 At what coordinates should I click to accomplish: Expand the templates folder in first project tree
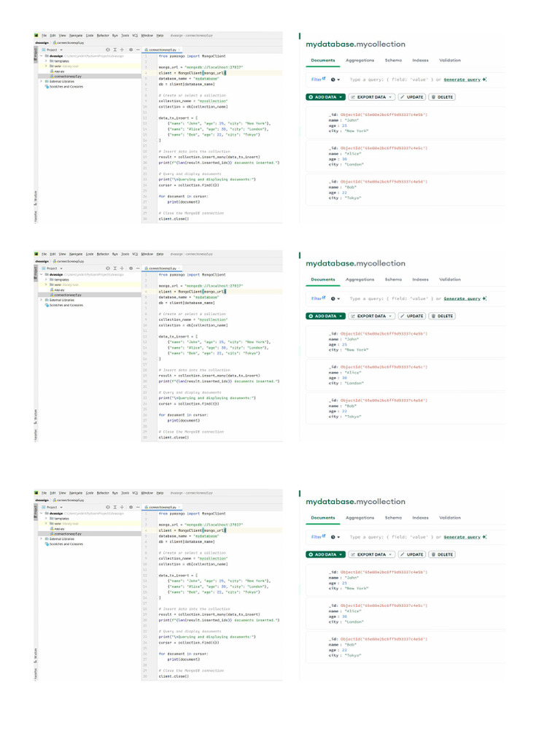[x=46, y=61]
